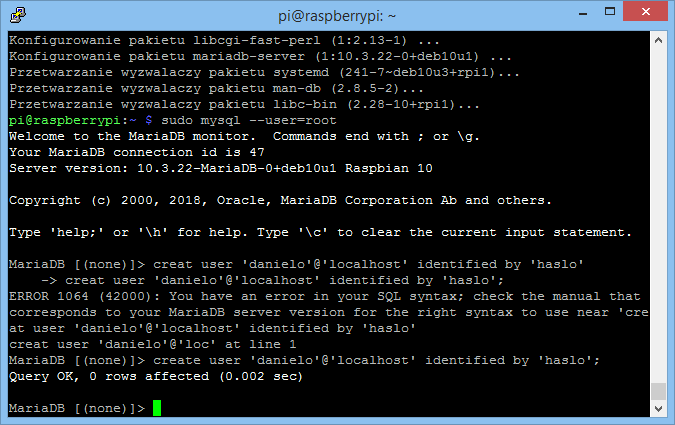Click the scrollbar up arrow

[658, 38]
